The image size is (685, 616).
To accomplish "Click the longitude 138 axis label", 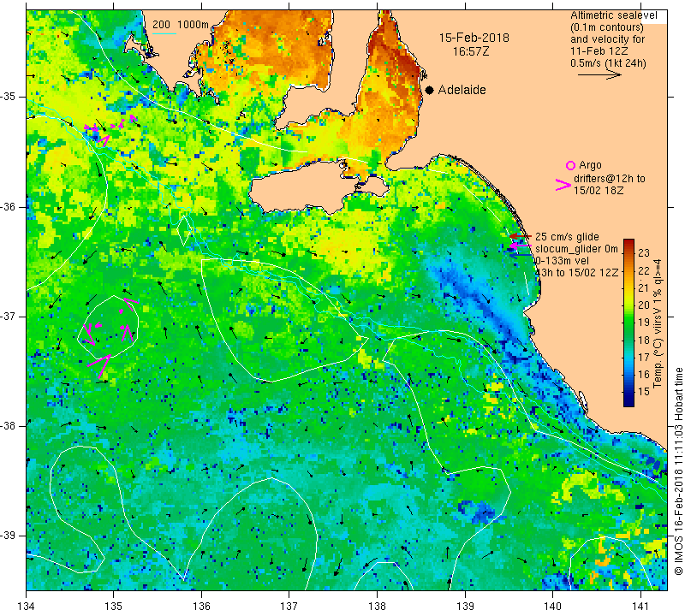I will click(x=377, y=606).
